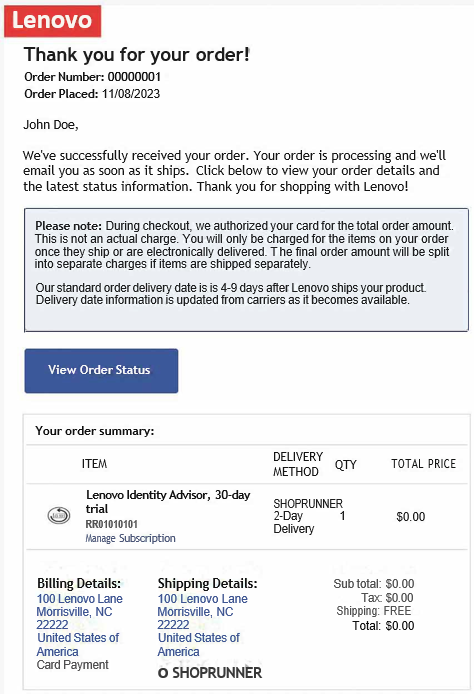Click the ShopRunner logo under Shipping Details
The width and height of the screenshot is (474, 694).
pyautogui.click(x=210, y=673)
